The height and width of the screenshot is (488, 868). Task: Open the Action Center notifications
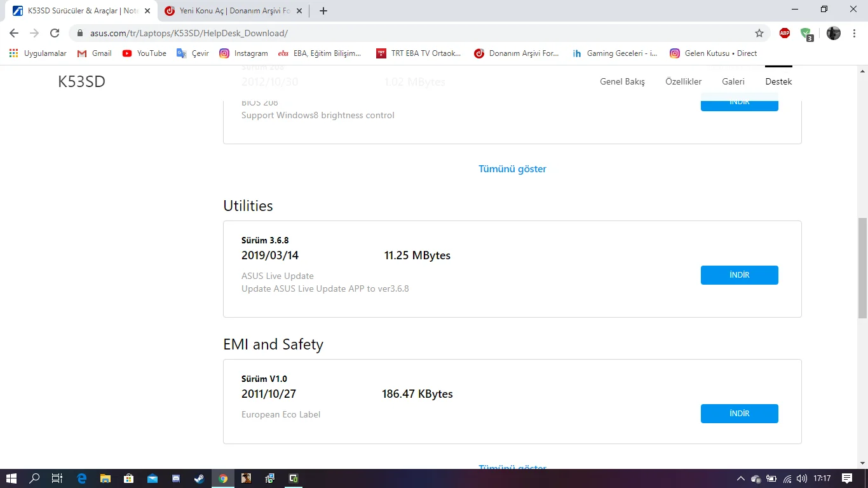[x=847, y=478]
